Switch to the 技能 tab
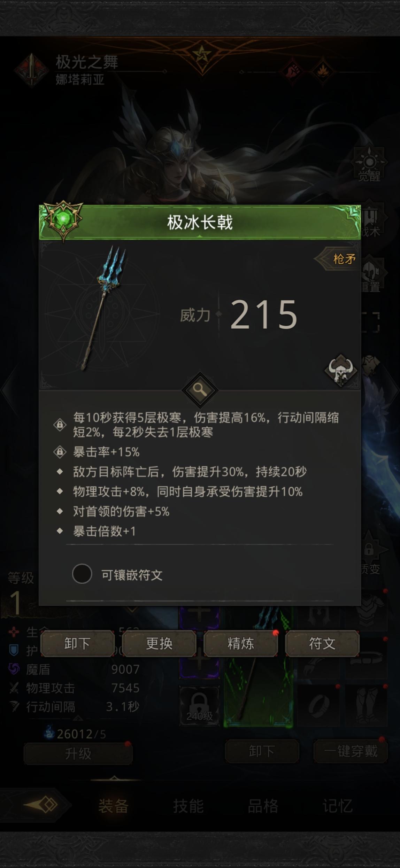 (x=188, y=806)
